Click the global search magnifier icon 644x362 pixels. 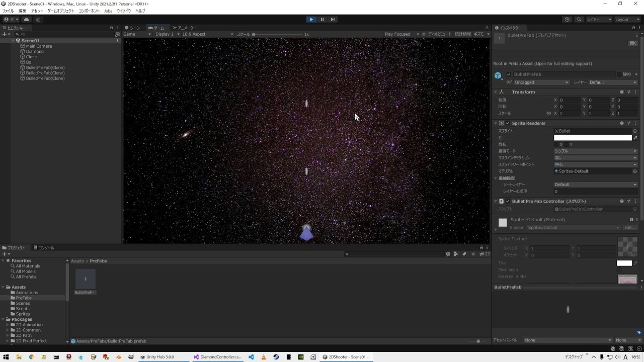(x=579, y=20)
